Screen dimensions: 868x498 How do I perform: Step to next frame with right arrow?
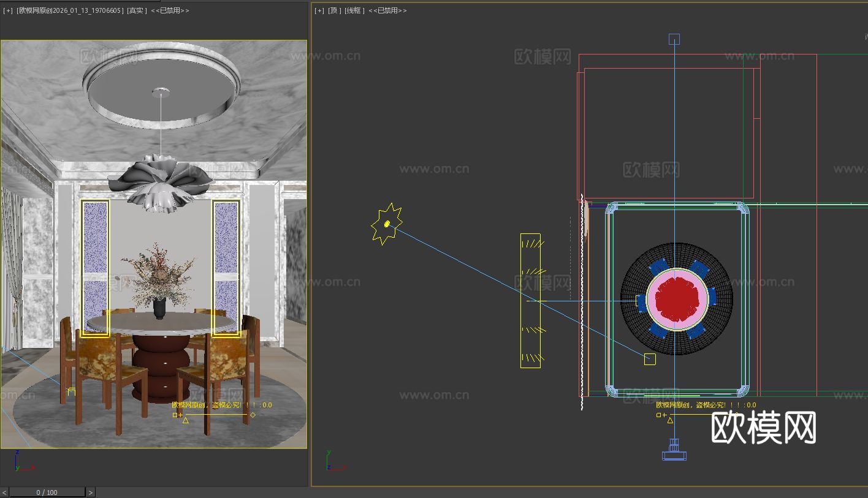(x=91, y=492)
